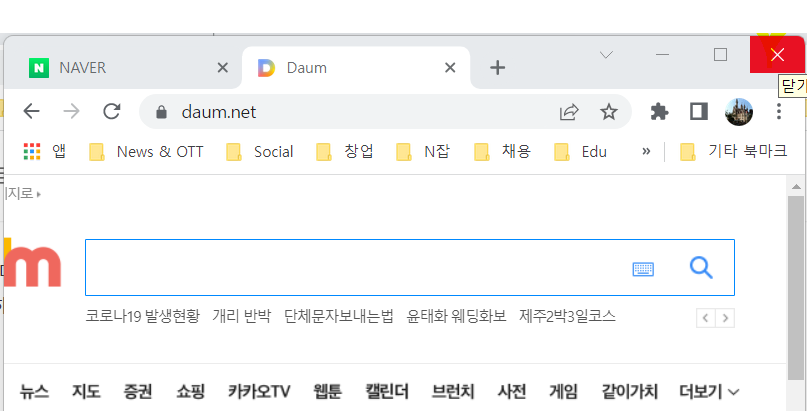Open 사전 service
The height and width of the screenshot is (411, 807).
(512, 392)
